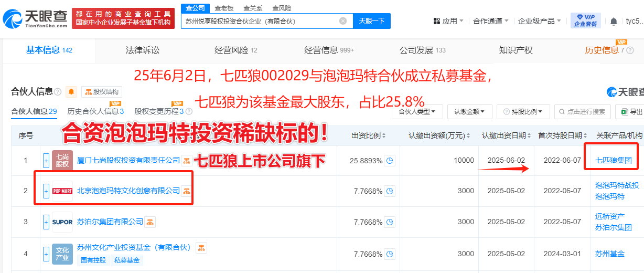Select the 股权变更历程 sub-tab

pos(159,111)
